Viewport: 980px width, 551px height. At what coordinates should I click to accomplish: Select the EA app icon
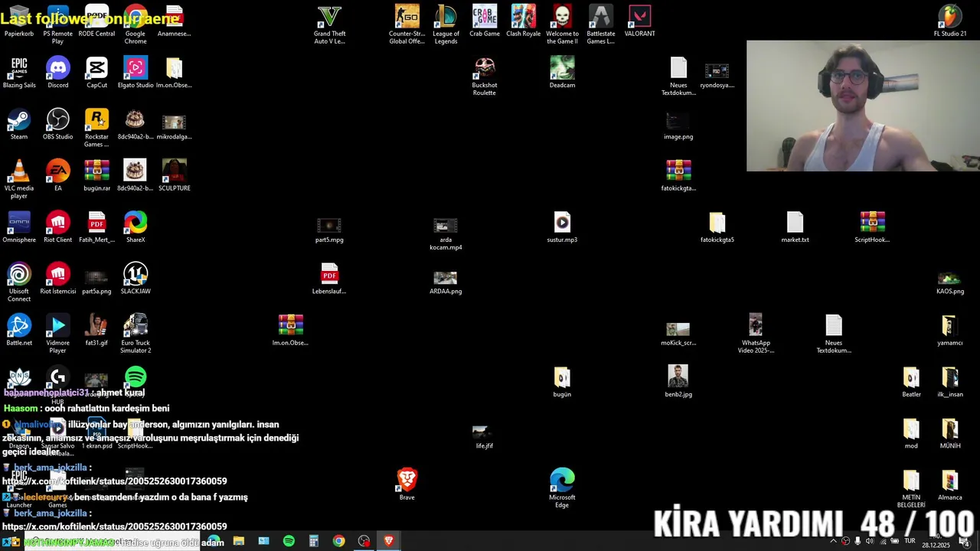pyautogui.click(x=57, y=174)
